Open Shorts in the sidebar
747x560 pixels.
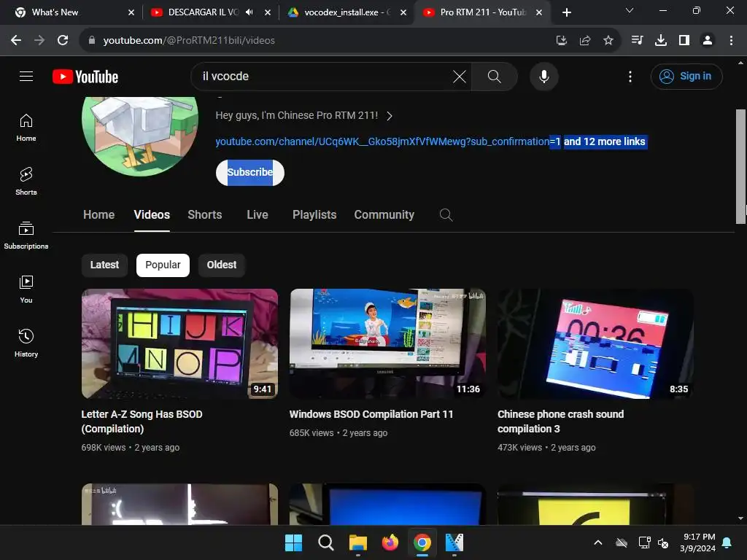26,182
